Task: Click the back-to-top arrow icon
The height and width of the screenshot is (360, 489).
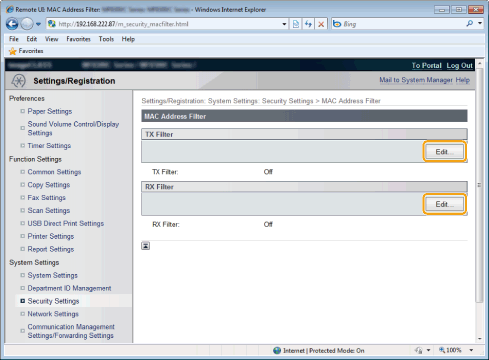Action: click(145, 246)
